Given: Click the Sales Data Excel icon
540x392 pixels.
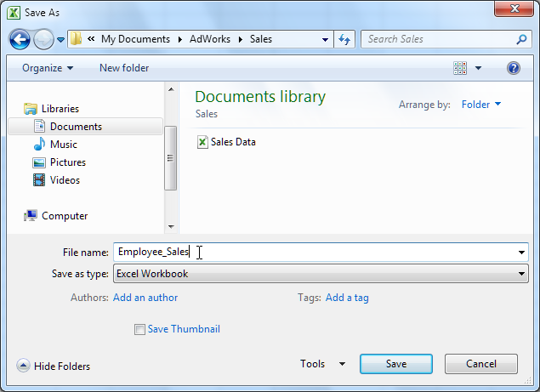Looking at the screenshot, I should point(202,141).
